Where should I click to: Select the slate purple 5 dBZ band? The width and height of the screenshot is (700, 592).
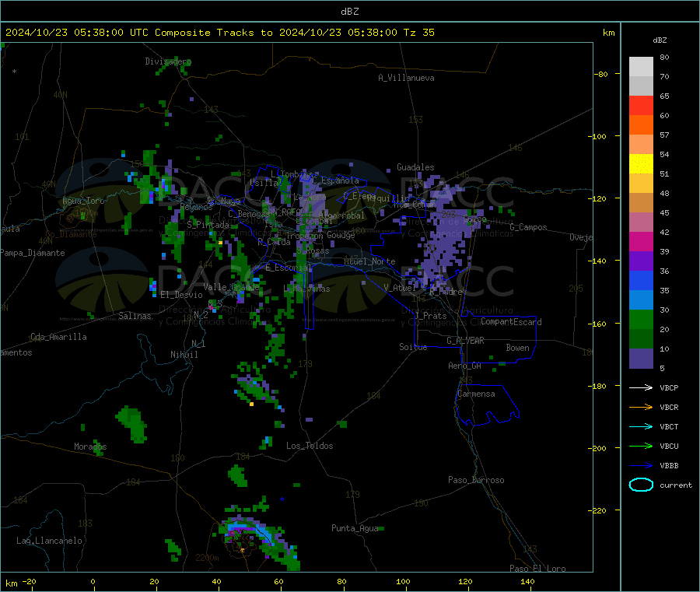(x=641, y=359)
